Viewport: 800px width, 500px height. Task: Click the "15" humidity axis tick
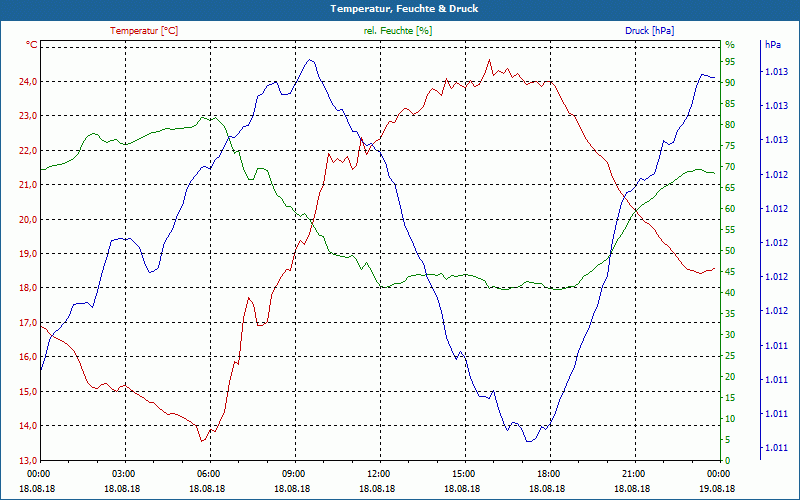[730, 397]
